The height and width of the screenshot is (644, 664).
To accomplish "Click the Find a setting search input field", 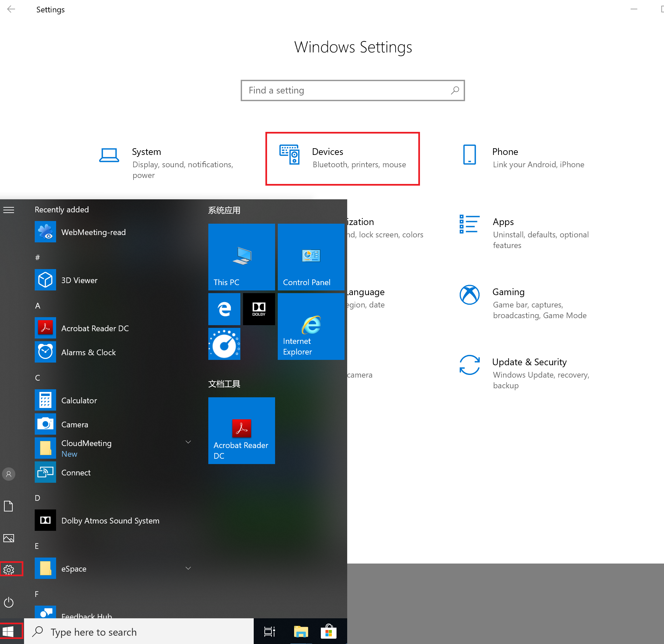I will pyautogui.click(x=352, y=90).
